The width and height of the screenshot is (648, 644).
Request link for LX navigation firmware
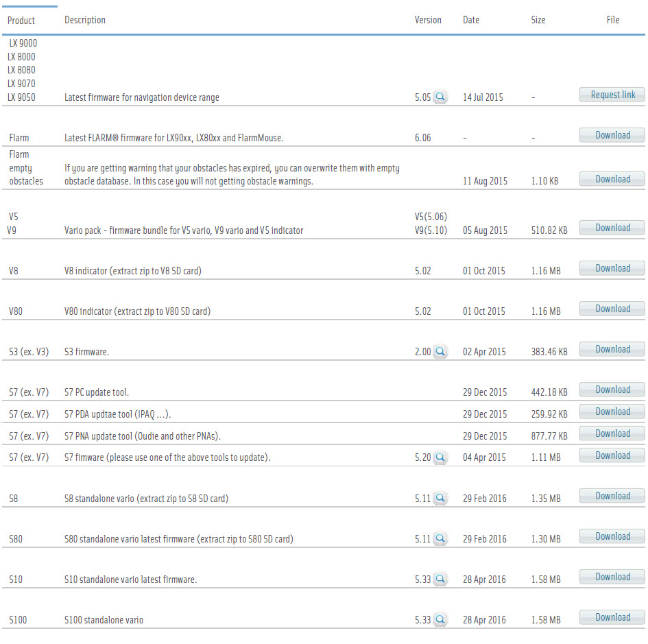[612, 95]
